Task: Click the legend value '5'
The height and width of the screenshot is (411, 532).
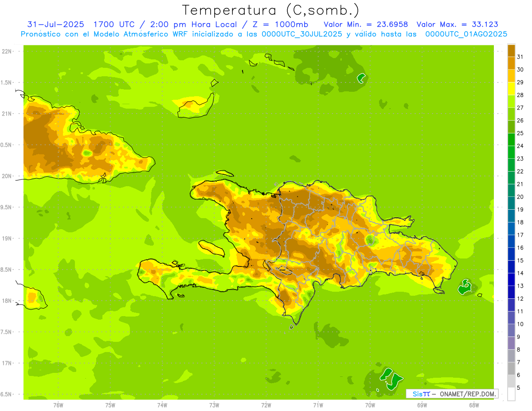Action: (519, 388)
